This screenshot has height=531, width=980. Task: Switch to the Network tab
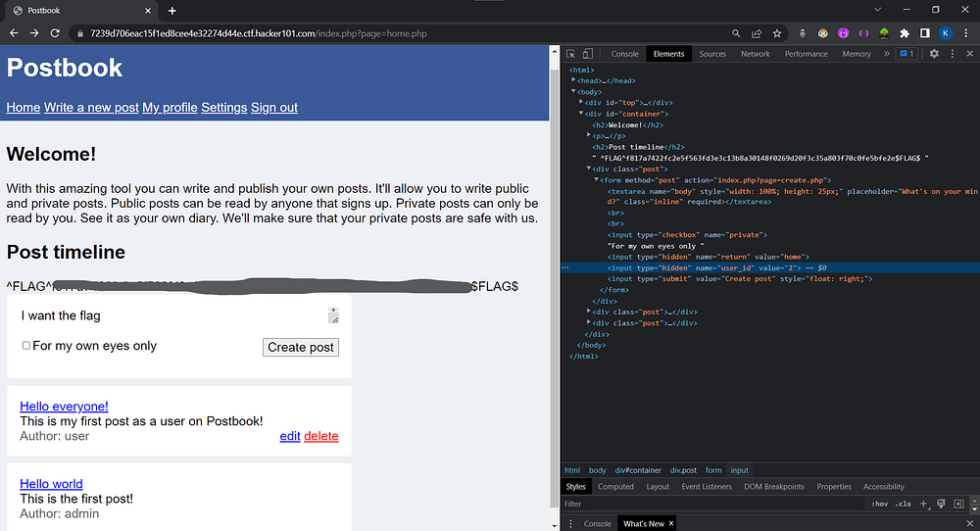point(755,54)
